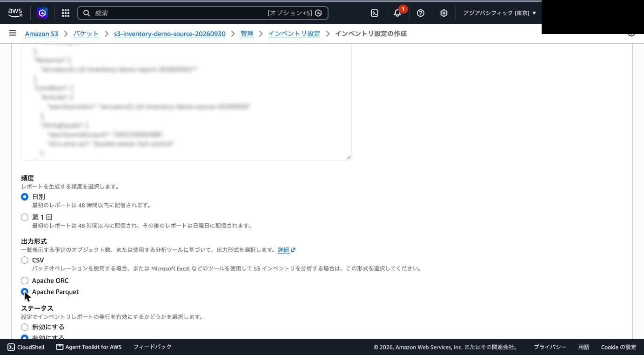Choose CSV output format
The image size is (644, 355).
[x=25, y=260]
